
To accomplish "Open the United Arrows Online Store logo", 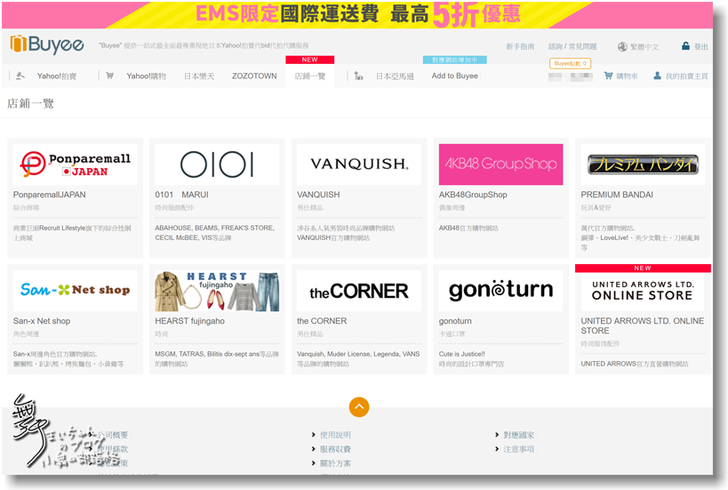I will (643, 291).
